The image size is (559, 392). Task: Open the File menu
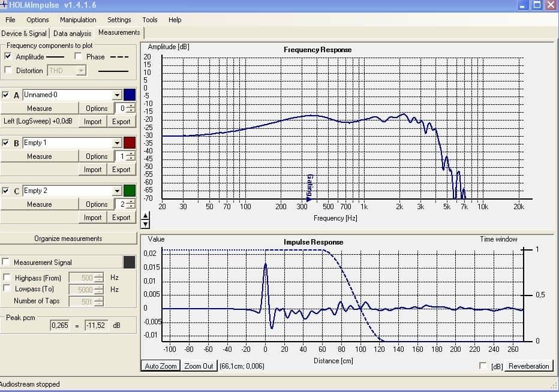pyautogui.click(x=10, y=20)
